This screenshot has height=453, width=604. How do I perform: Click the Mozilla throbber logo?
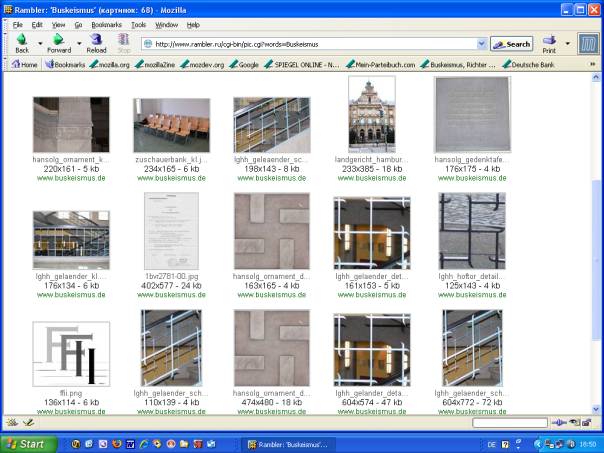coord(588,44)
